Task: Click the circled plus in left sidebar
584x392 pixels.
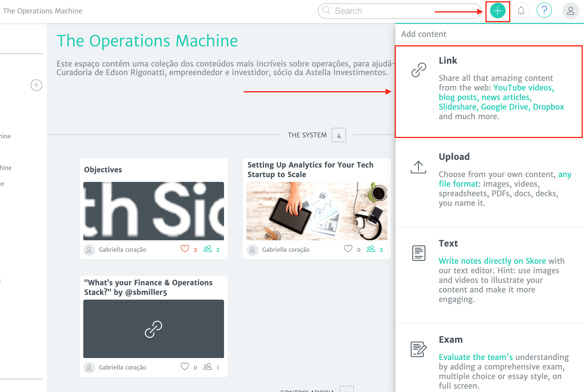Action: [x=36, y=85]
